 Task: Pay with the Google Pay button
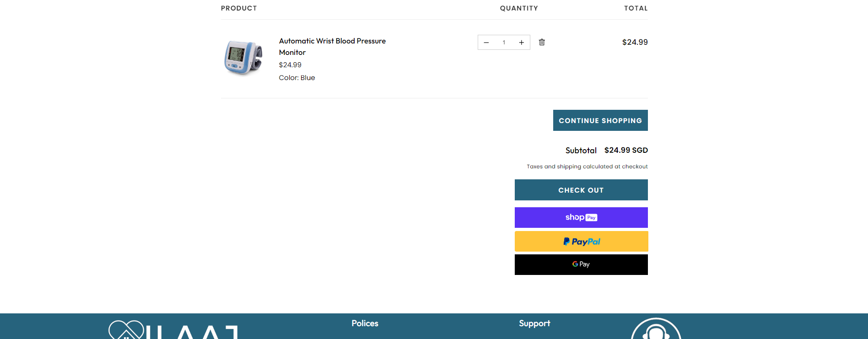pos(581,264)
